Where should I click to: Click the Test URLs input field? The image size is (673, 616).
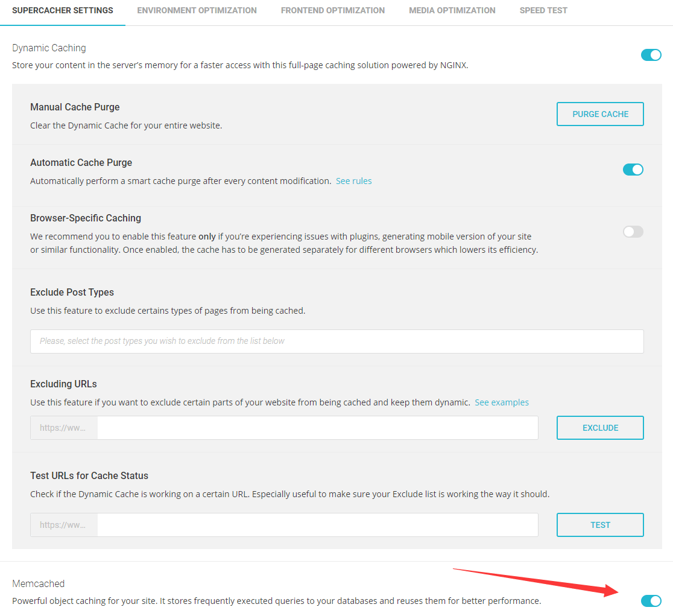(x=318, y=525)
